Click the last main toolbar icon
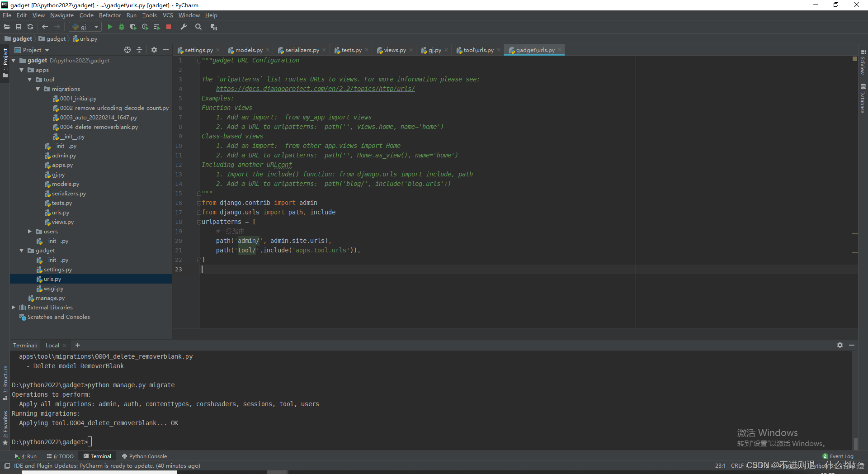 (213, 27)
